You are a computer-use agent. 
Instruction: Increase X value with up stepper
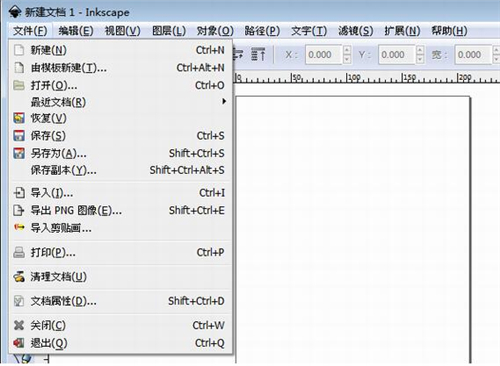tap(347, 50)
